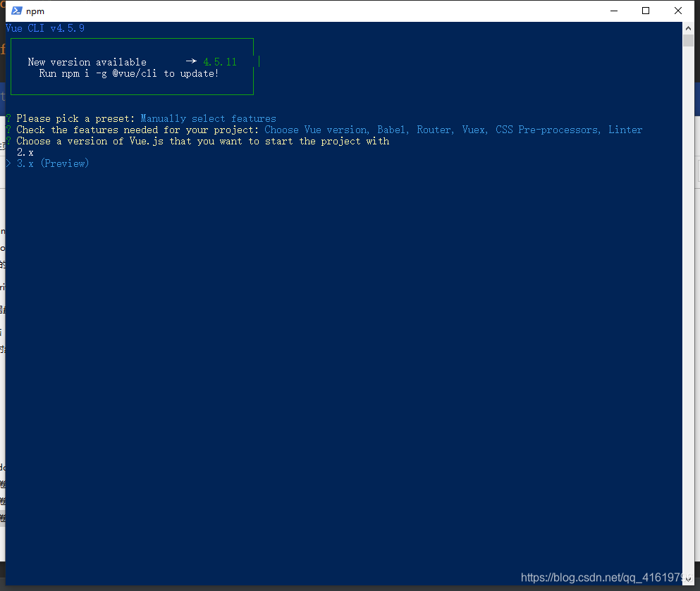Click 'Run npm i -g @vue/cli to update!' text
Viewport: 700px width, 591px height.
[x=129, y=73]
